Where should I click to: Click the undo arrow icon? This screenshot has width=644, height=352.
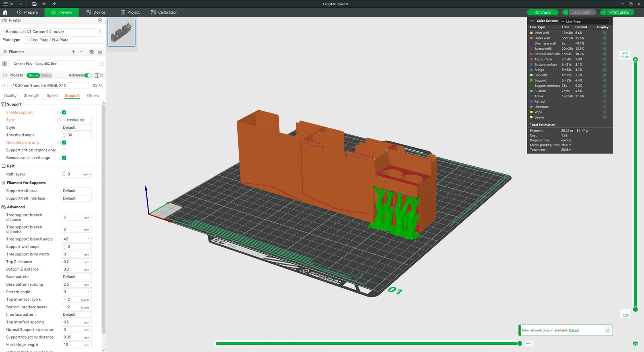[x=44, y=4]
